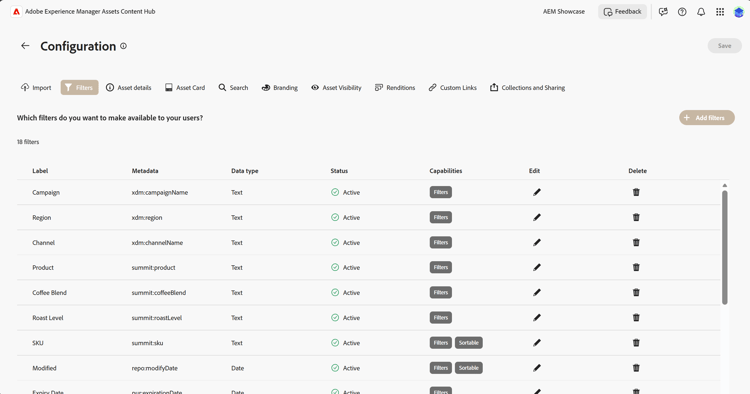Screen dimensions: 750x394
Task: Edit the Product filter with pencil icon
Action: click(537, 267)
